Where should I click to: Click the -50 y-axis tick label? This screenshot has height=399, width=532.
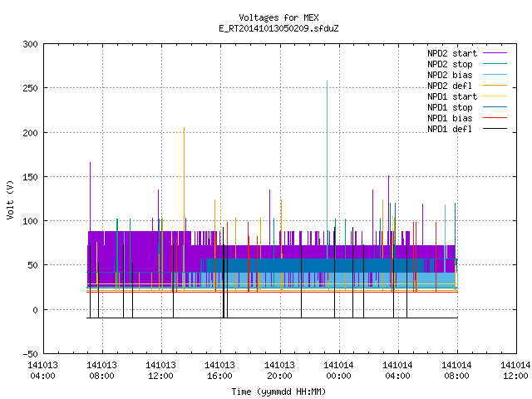[x=30, y=354]
